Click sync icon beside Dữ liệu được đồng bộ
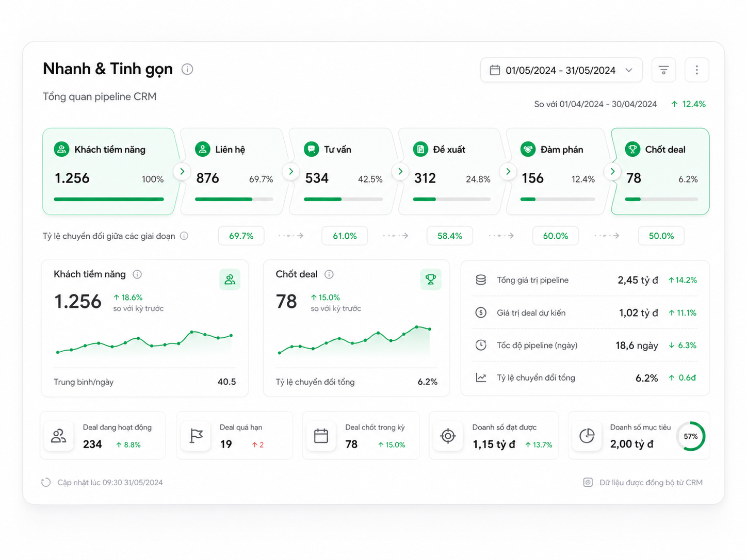 pyautogui.click(x=588, y=483)
